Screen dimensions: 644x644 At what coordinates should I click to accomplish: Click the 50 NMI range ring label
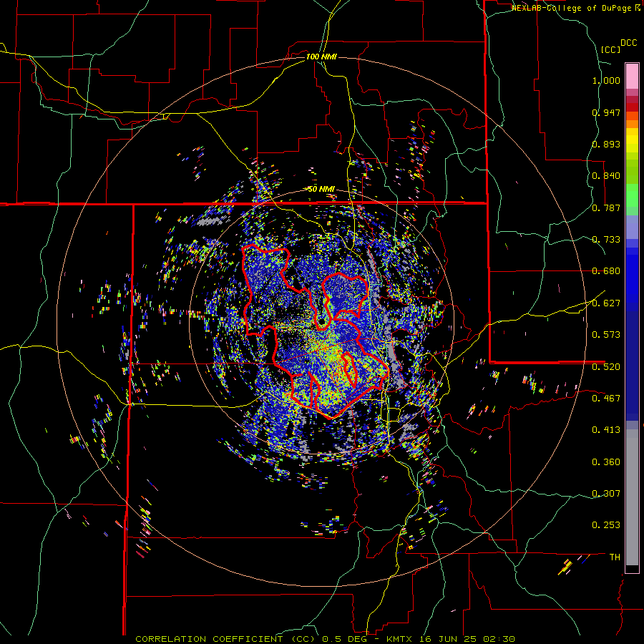pos(321,190)
